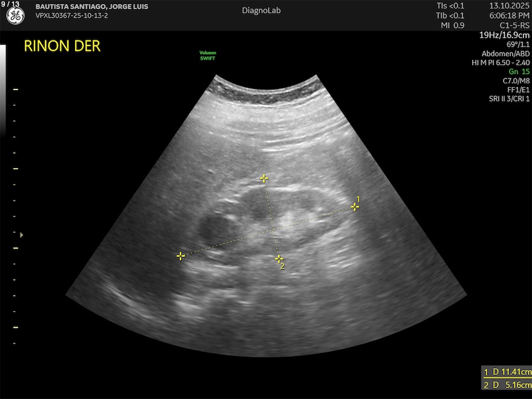The width and height of the screenshot is (532, 399).
Task: Click the 9 / 13 image counter
Action: [10, 4]
